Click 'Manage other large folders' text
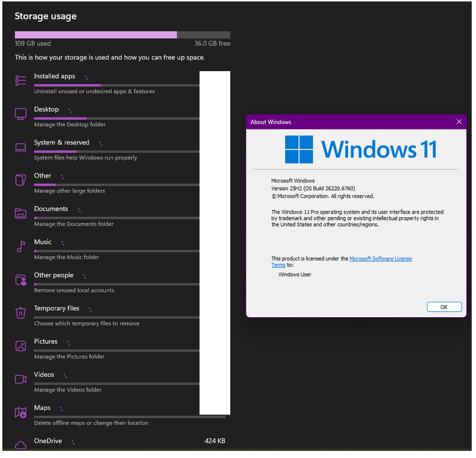Image resolution: width=476 pixels, height=458 pixels. (x=69, y=191)
